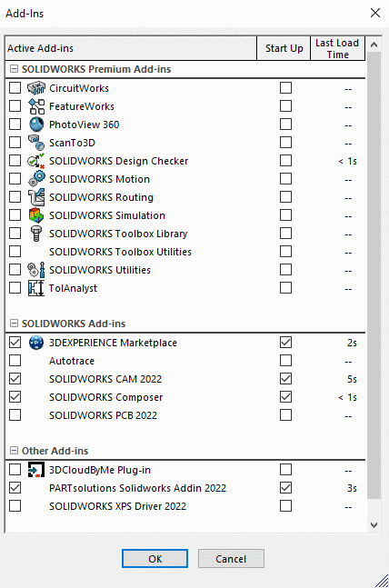Viewport: 389px width, 588px height.
Task: Click the OK button
Action: tap(155, 559)
